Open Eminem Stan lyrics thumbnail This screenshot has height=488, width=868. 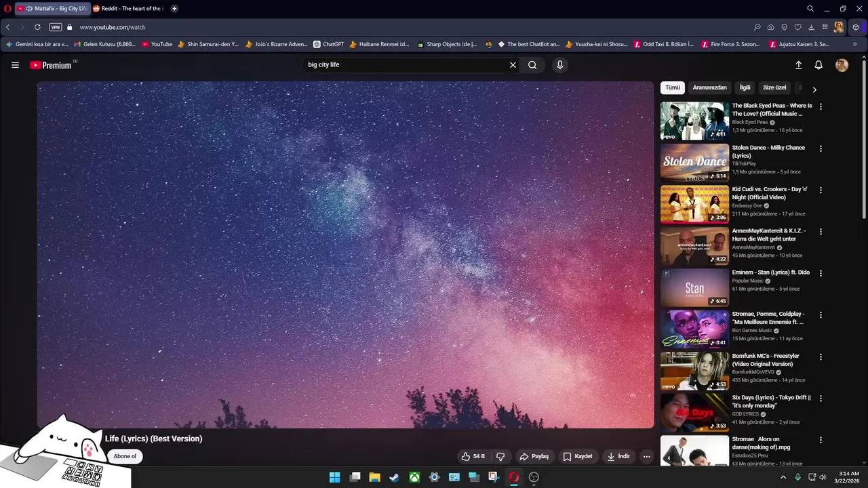(x=694, y=287)
